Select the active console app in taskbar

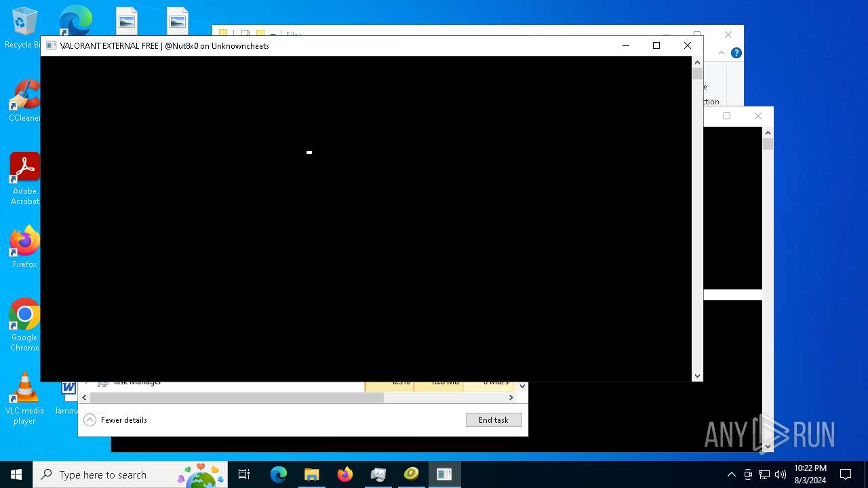(x=445, y=474)
